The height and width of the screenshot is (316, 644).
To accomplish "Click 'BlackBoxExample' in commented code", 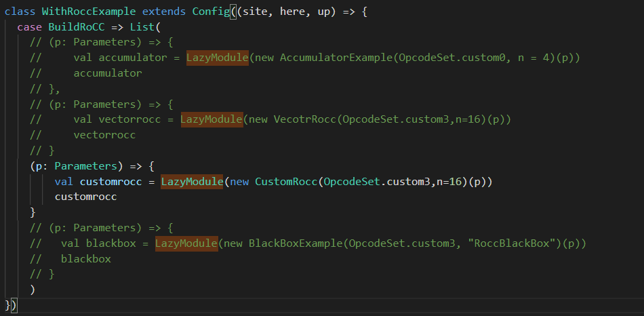I will (296, 243).
